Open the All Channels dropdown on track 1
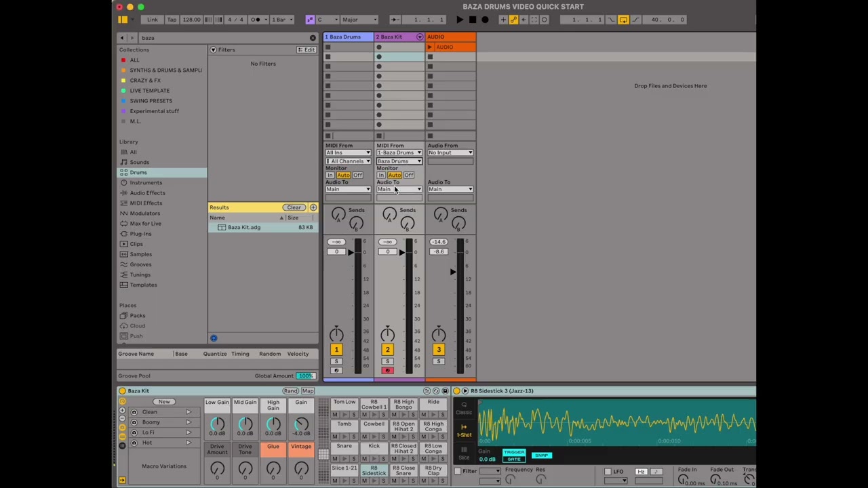Viewport: 868px width, 488px height. click(x=348, y=161)
